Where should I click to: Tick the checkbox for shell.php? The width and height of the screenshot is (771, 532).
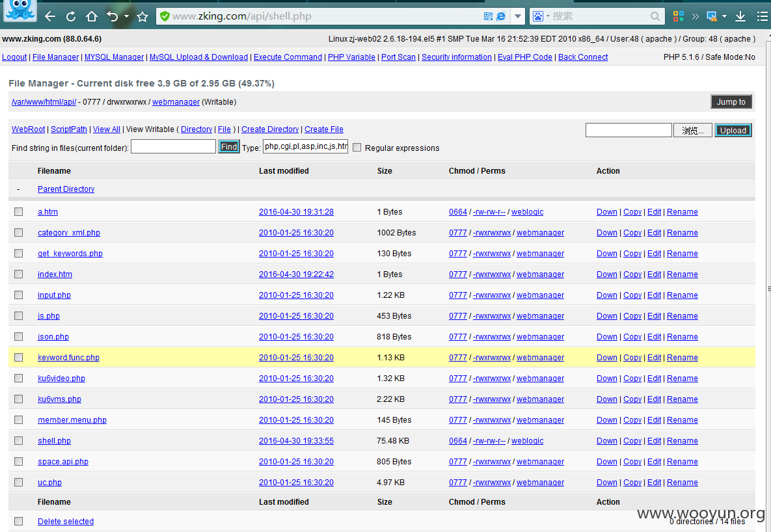coord(19,440)
